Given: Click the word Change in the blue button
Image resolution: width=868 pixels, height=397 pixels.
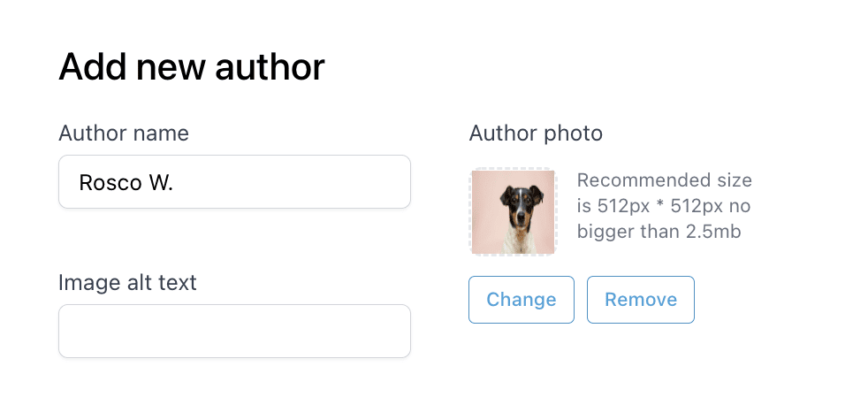Looking at the screenshot, I should tap(521, 300).
